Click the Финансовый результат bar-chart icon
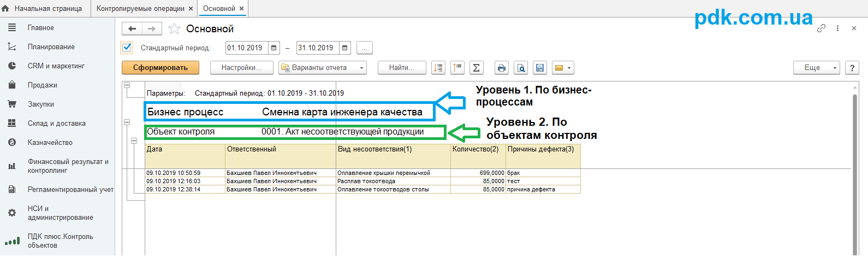 pyautogui.click(x=12, y=166)
